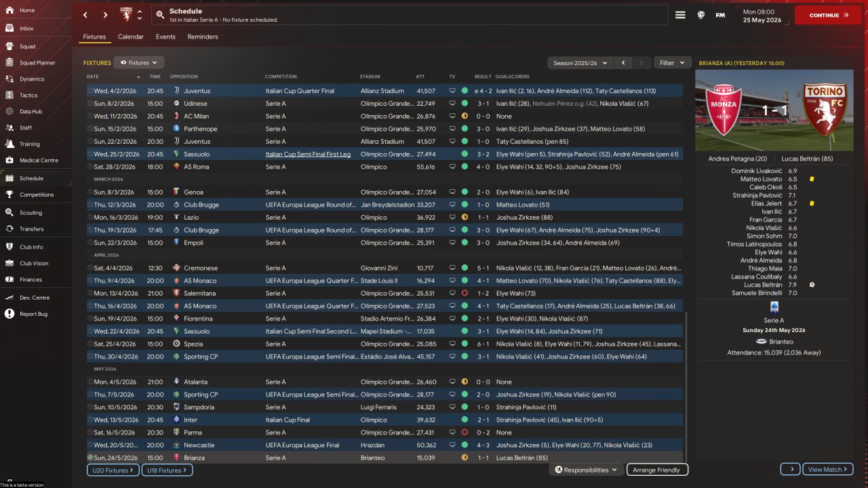Click the arrow button left of View Match

pos(790,469)
